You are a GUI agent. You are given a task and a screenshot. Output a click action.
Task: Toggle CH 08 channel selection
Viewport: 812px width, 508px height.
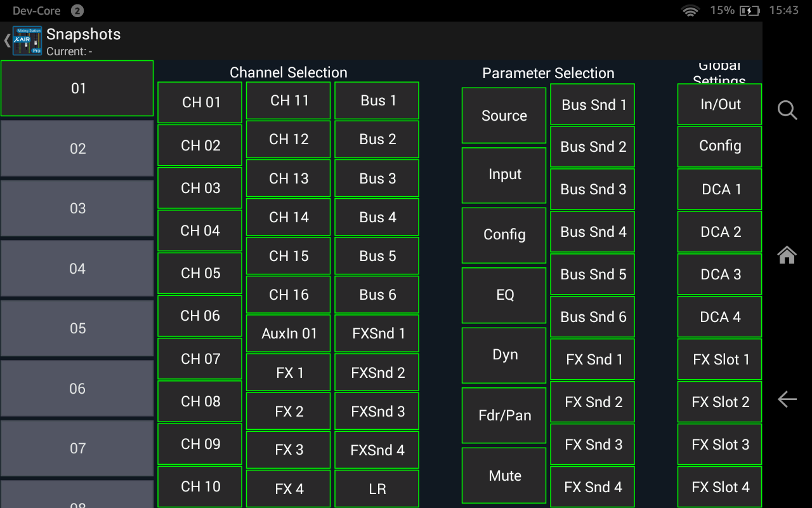click(x=200, y=401)
